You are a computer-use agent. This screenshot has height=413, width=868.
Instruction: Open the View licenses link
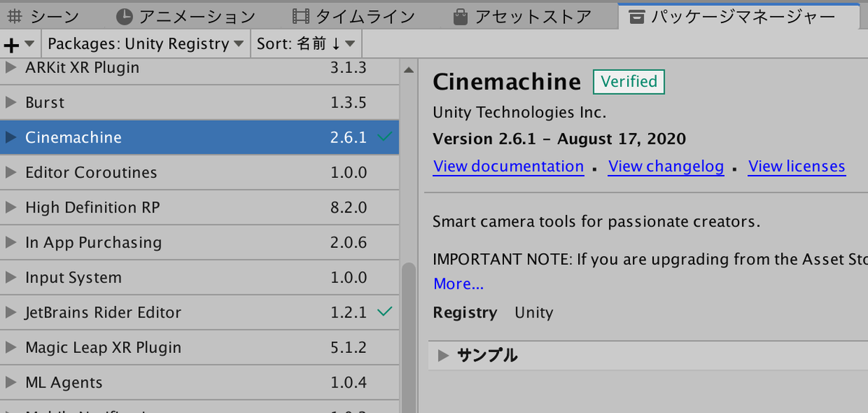pos(796,166)
